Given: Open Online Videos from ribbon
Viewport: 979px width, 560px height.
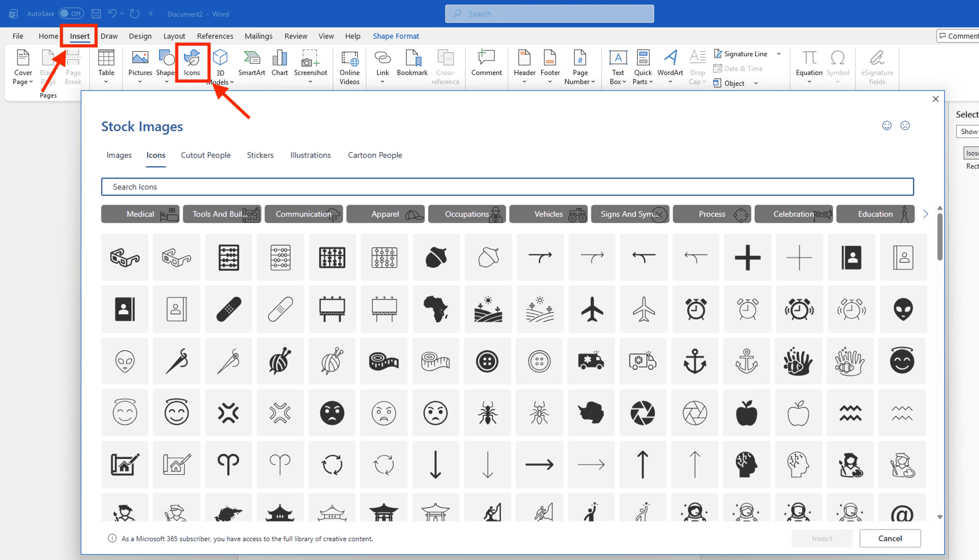Looking at the screenshot, I should [x=349, y=67].
